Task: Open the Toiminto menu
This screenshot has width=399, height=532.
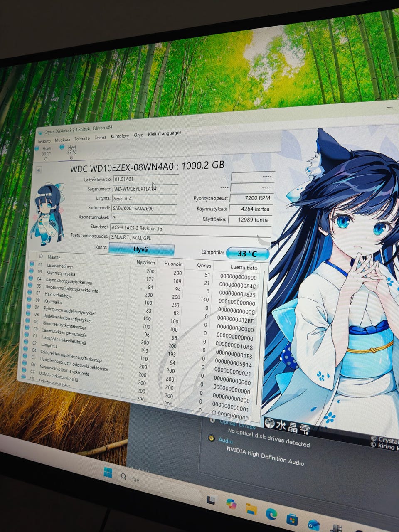Action: pos(82,139)
